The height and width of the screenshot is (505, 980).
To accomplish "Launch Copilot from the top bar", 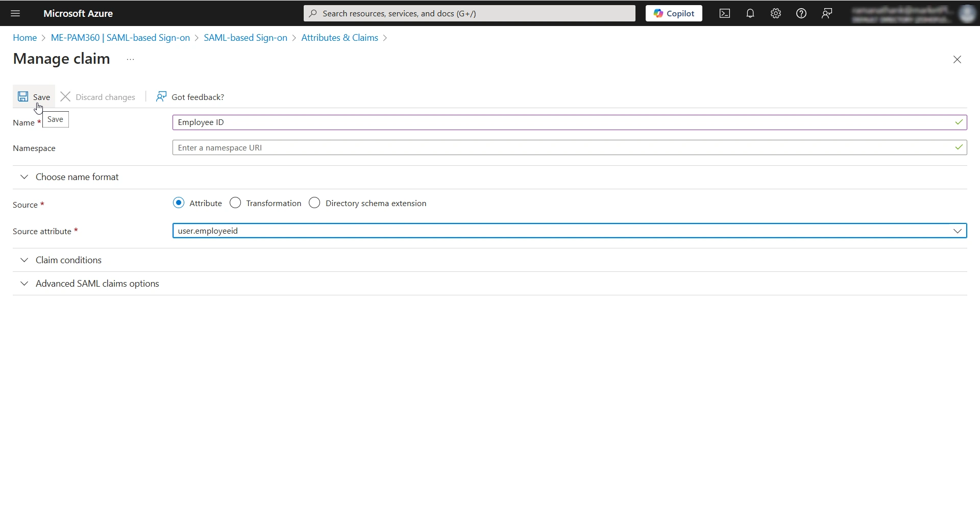I will (x=673, y=13).
